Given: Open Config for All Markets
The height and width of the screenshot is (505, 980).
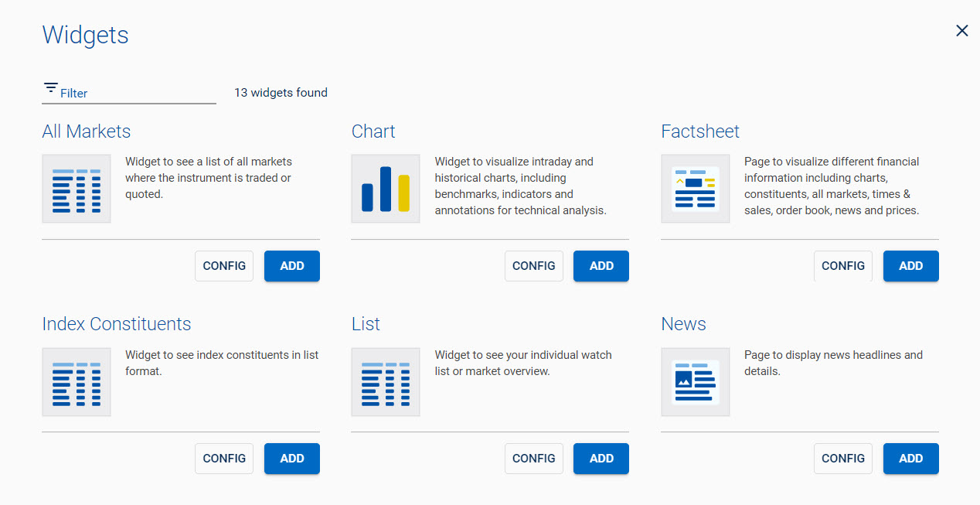Looking at the screenshot, I should (x=224, y=266).
